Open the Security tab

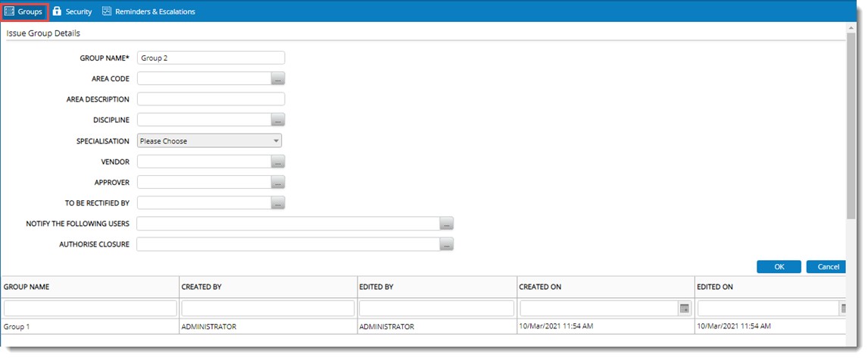point(73,11)
